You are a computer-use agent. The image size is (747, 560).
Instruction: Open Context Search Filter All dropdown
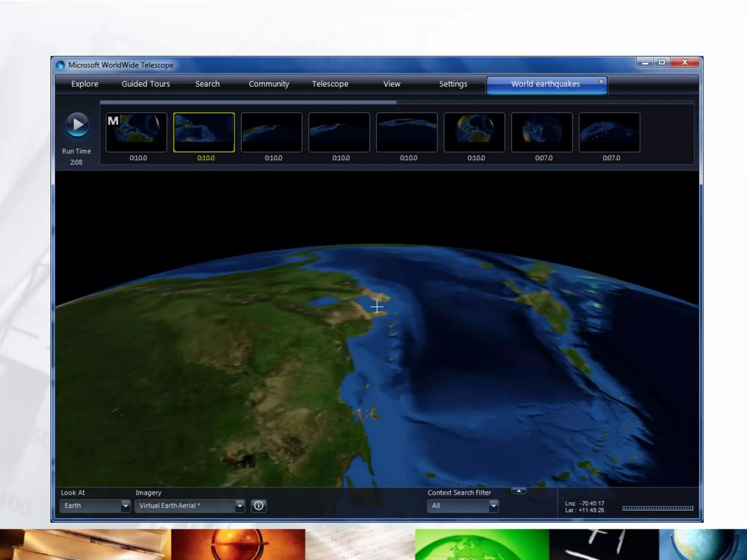[493, 506]
